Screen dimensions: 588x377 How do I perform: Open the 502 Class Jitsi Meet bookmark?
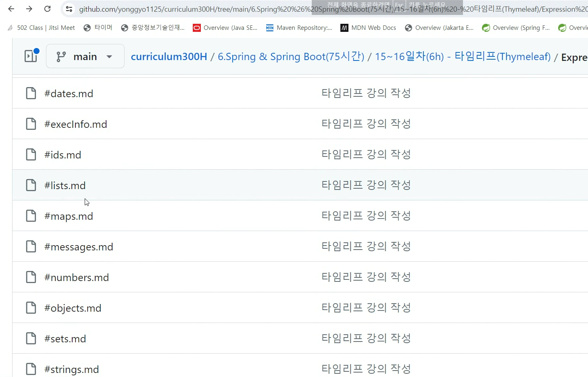click(41, 28)
